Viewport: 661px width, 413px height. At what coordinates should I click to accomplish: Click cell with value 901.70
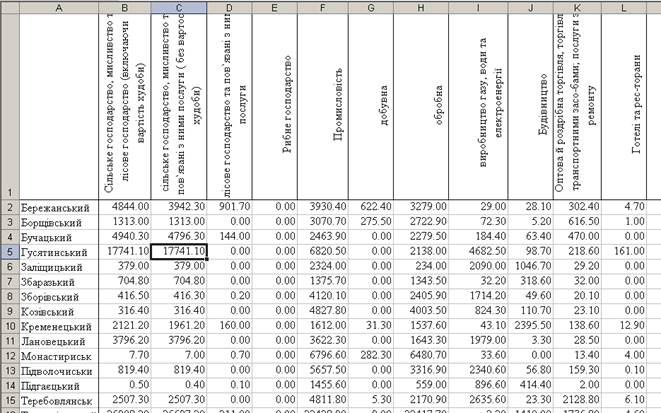tap(229, 207)
